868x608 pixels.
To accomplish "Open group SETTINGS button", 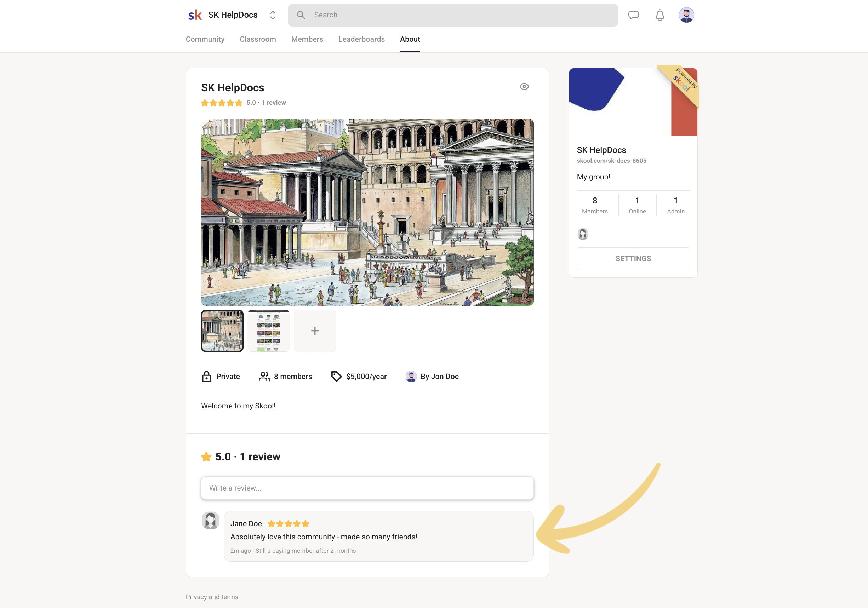I will [x=633, y=258].
